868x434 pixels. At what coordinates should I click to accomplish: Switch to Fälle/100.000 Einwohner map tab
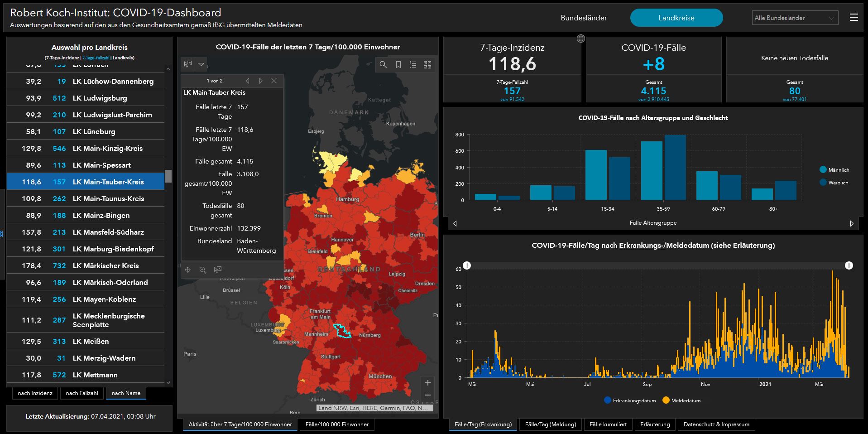click(x=337, y=424)
